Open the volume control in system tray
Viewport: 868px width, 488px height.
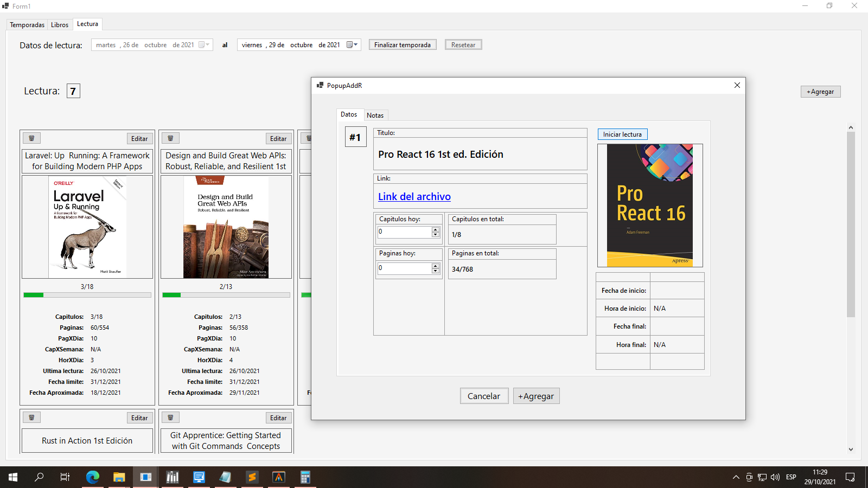pyautogui.click(x=775, y=477)
